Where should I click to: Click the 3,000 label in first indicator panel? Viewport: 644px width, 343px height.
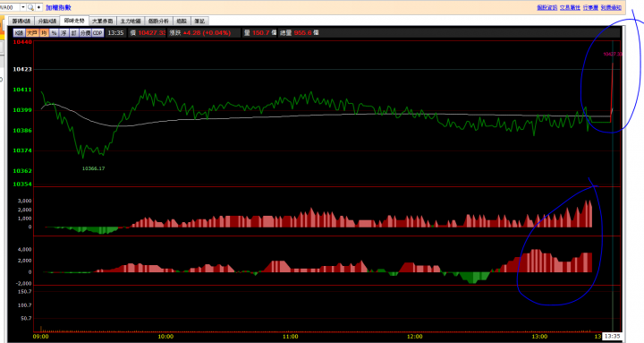[24, 202]
